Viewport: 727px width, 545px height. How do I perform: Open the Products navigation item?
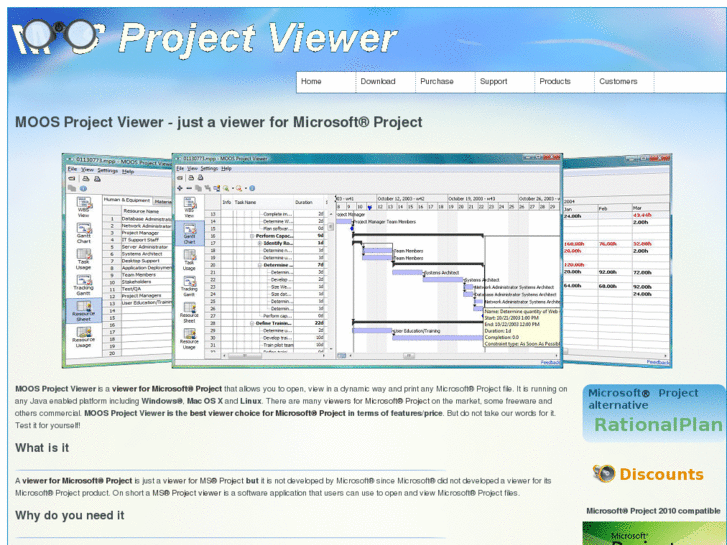click(564, 82)
